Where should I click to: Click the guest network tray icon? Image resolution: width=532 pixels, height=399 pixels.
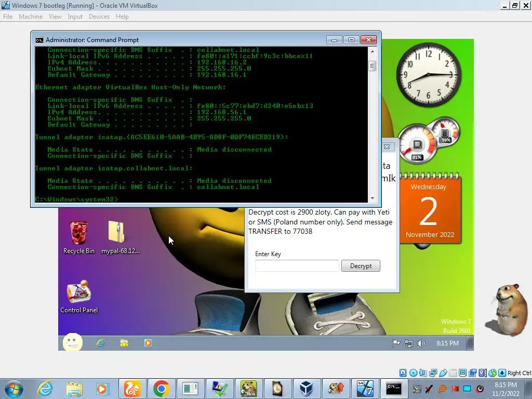[409, 343]
